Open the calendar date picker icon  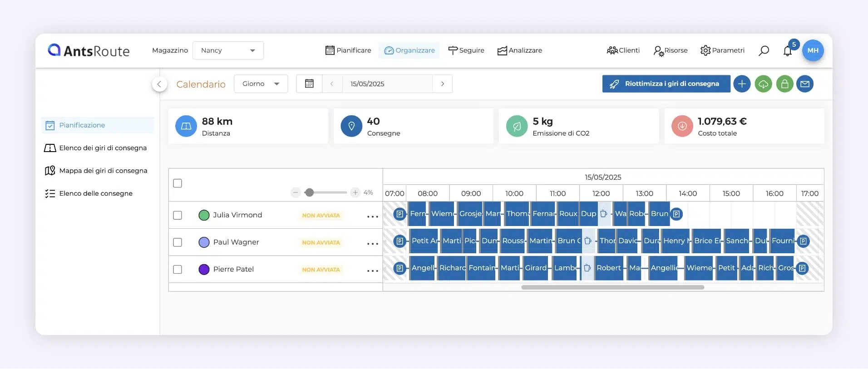click(309, 84)
